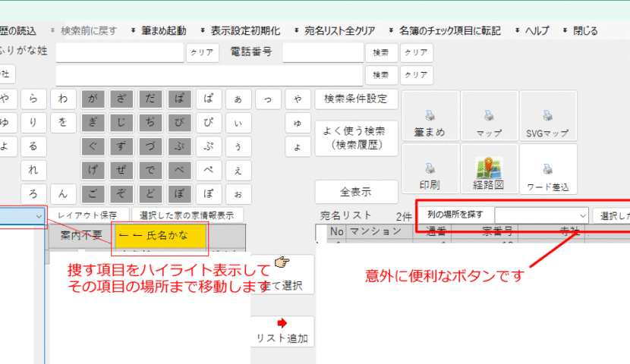The image size is (630, 364).
Task: Click the 検索条件設定 button
Action: (x=355, y=99)
